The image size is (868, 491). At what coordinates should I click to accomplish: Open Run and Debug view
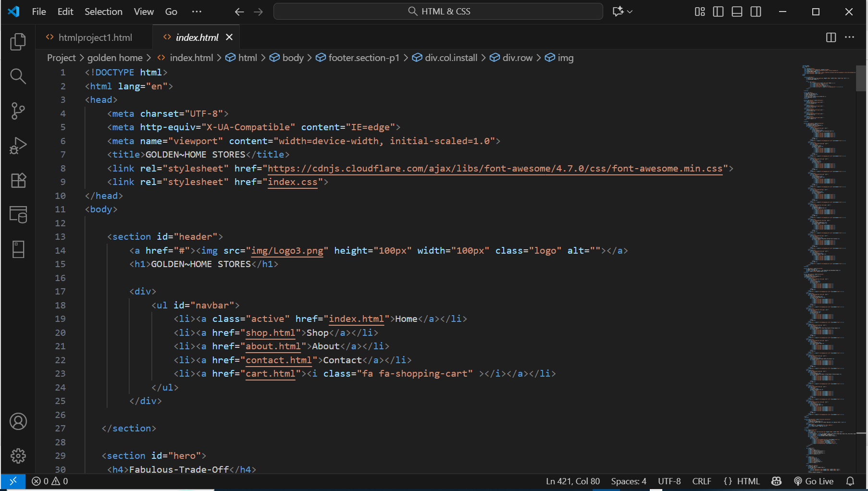[x=18, y=146]
